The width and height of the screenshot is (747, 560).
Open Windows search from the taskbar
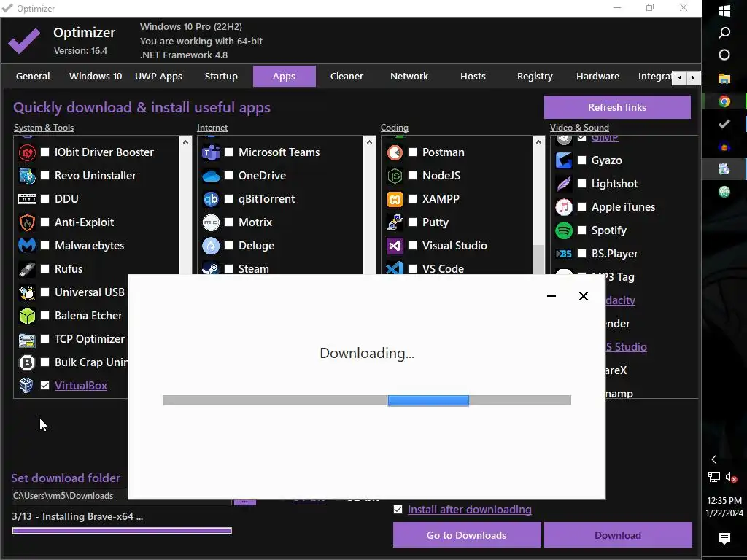click(724, 32)
